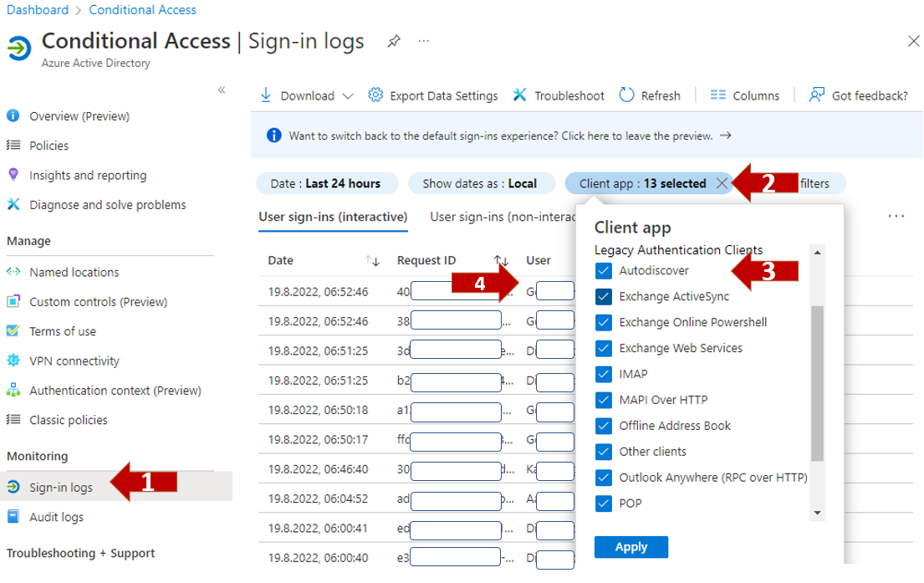Refresh the sign-in logs list
The width and height of the screenshot is (924, 583).
coord(650,95)
